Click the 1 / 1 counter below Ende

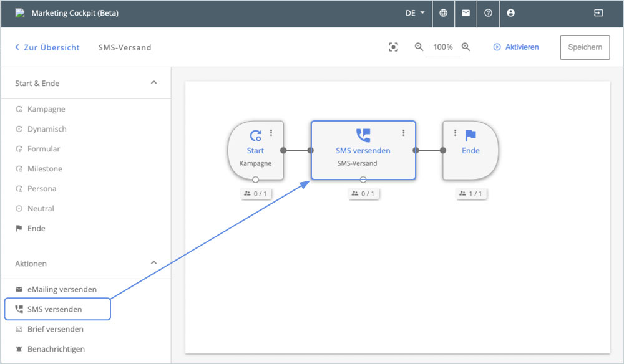tap(470, 193)
